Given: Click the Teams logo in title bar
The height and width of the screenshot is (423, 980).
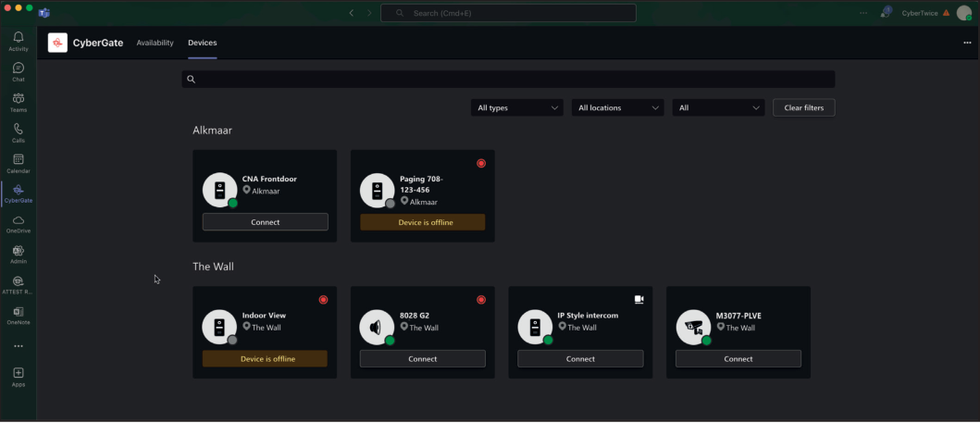Looking at the screenshot, I should pos(44,13).
